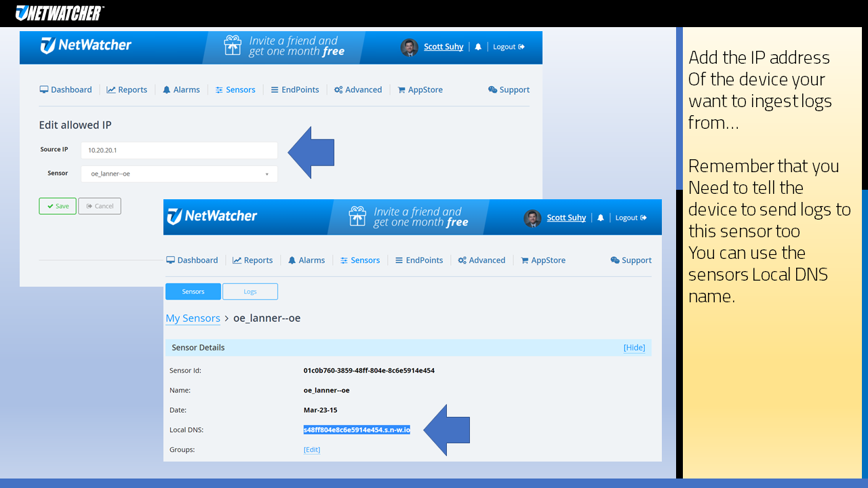This screenshot has height=488, width=868.
Task: Click Scott Suhy's profile avatar
Action: pos(409,47)
